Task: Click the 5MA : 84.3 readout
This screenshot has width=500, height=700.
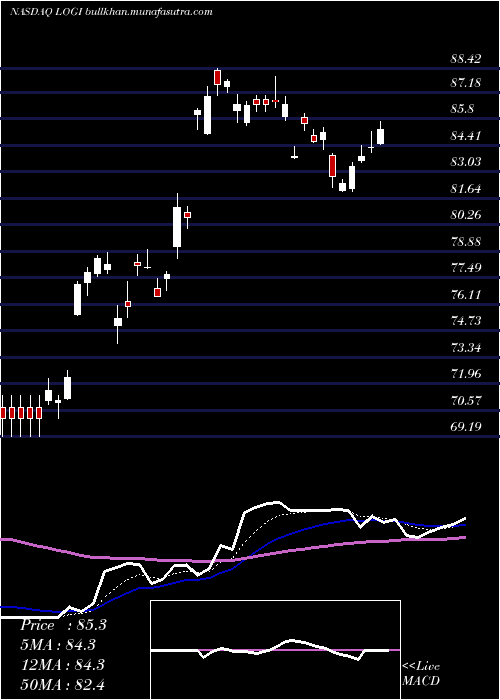Action: tap(58, 645)
